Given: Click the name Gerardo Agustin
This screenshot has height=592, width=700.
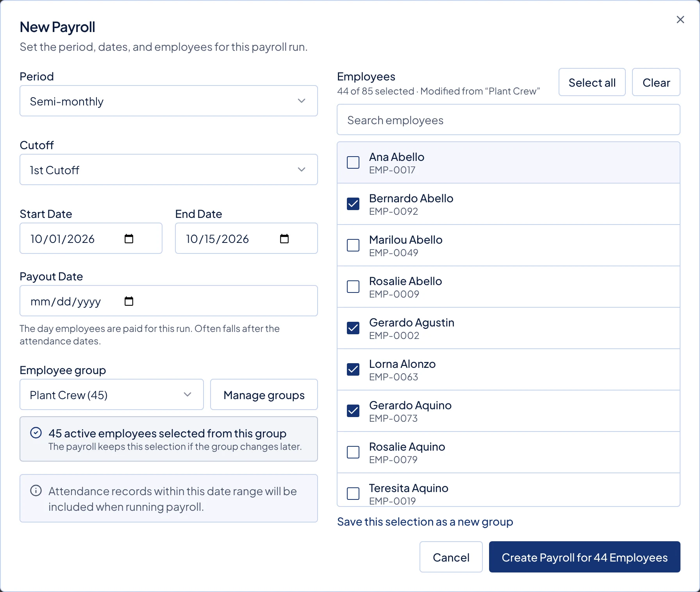Looking at the screenshot, I should 412,323.
